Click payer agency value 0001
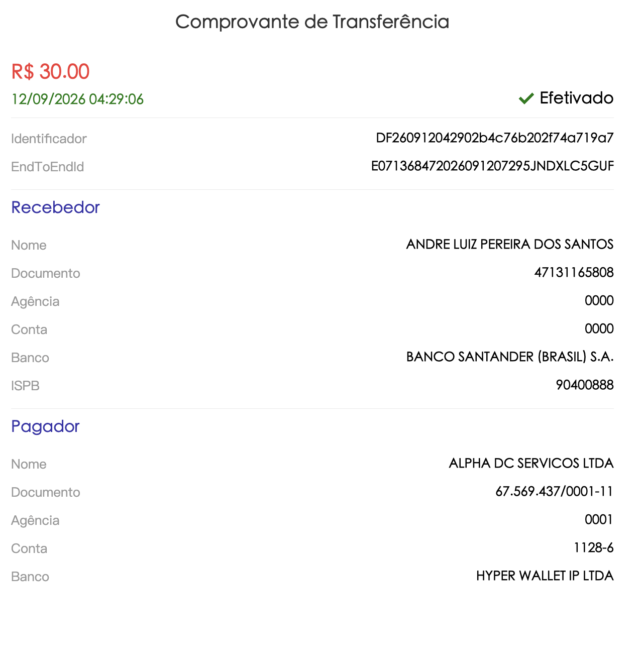 (599, 520)
